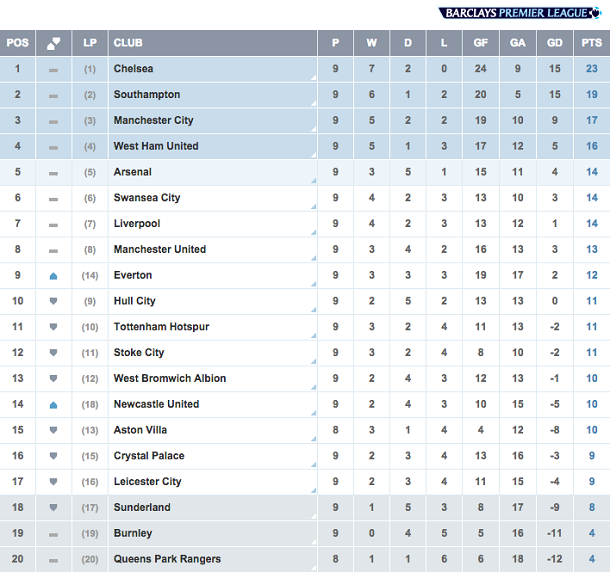Click the position movement icon in header
Screen dimensions: 610x572
pos(53,43)
